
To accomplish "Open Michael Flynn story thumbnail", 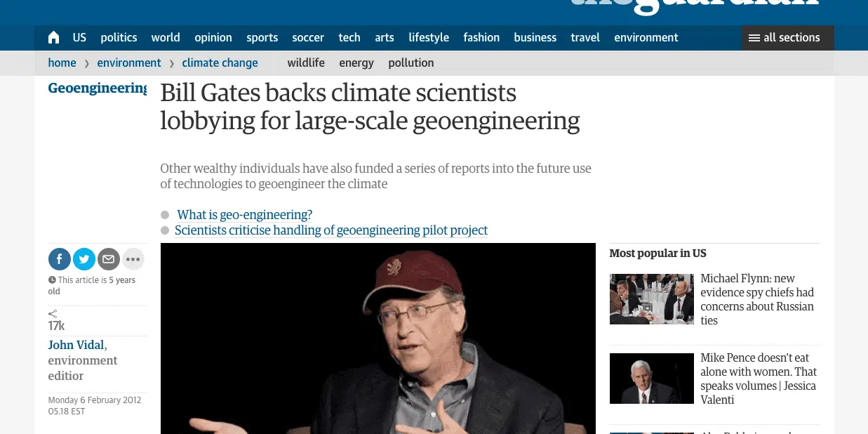I will [651, 299].
